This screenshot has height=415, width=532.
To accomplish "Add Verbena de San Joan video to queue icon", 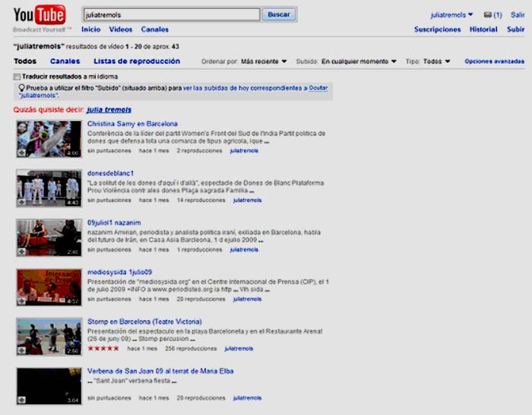I will [22, 400].
